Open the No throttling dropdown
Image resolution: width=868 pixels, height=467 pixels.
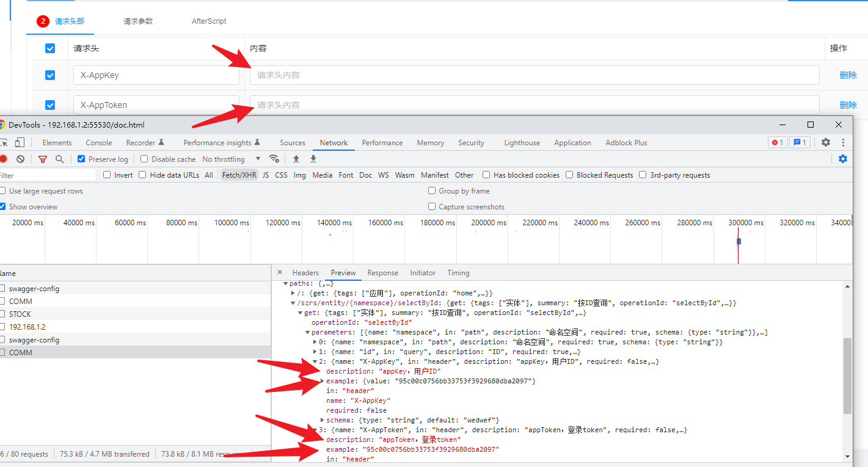(x=224, y=158)
